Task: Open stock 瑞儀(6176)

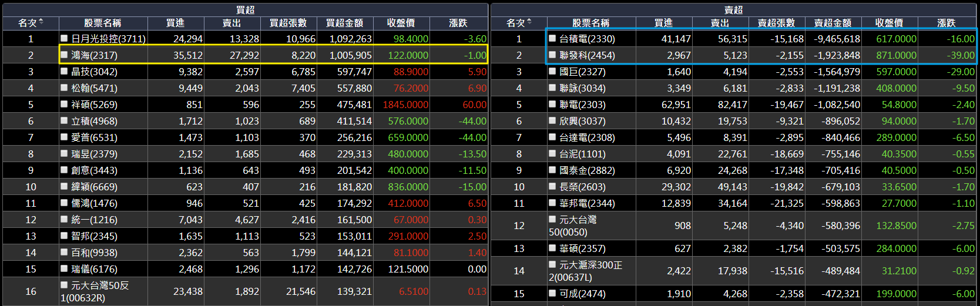Action: coord(94,269)
